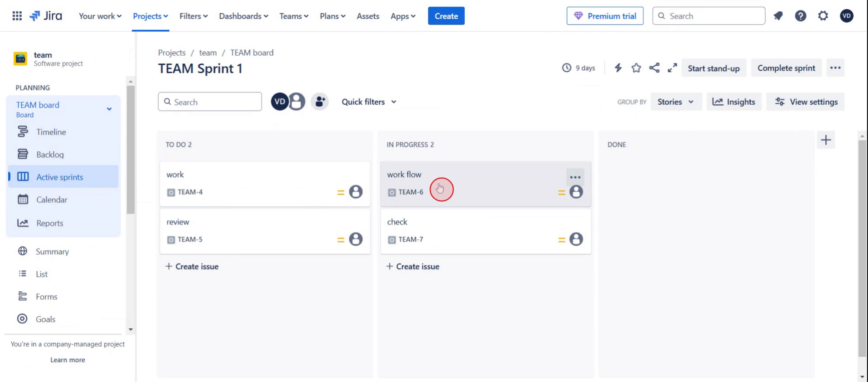Open the help question mark icon
Image resolution: width=868 pixels, height=382 pixels.
pos(800,16)
